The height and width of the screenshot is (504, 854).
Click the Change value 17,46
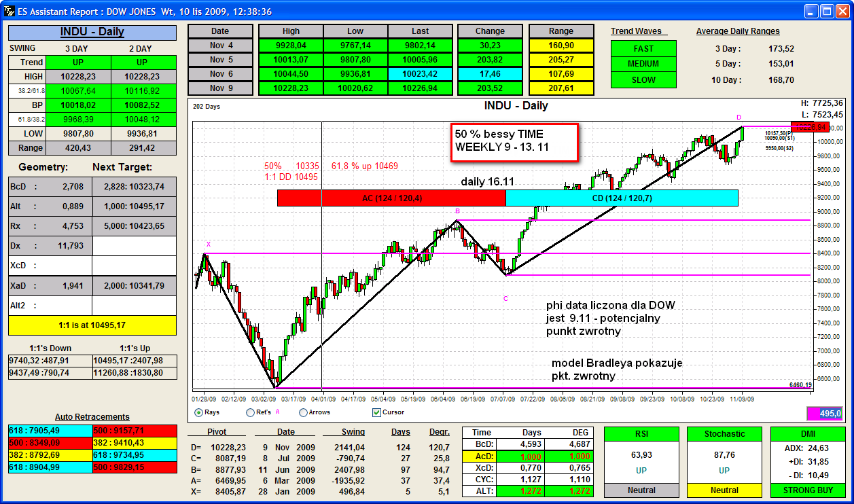(x=490, y=74)
